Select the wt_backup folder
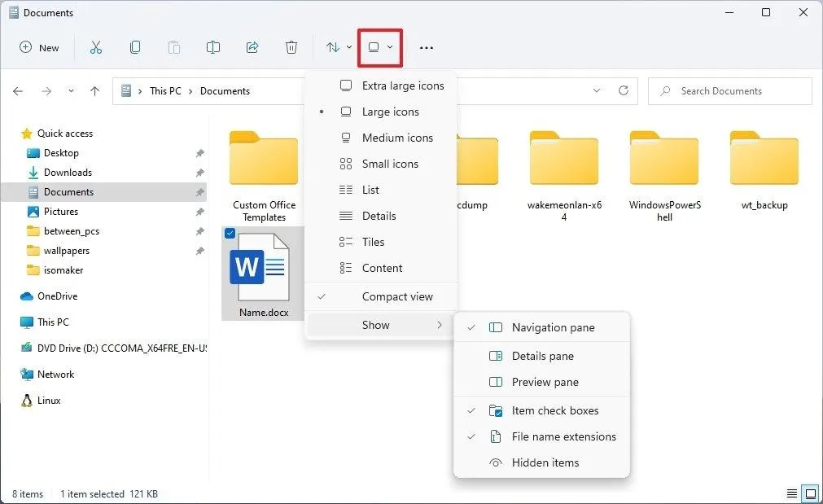823x504 pixels. [x=764, y=171]
